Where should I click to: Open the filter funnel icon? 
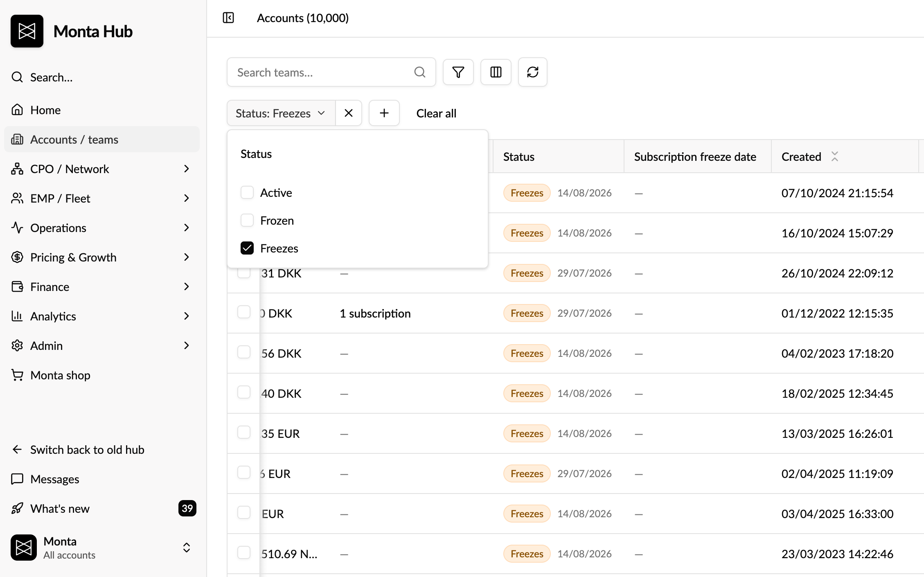(x=458, y=72)
